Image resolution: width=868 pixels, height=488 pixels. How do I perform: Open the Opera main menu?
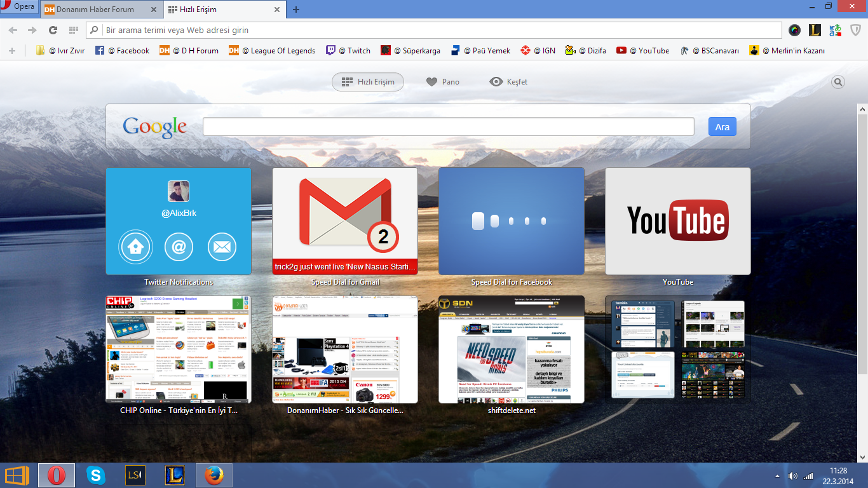pyautogui.click(x=19, y=7)
